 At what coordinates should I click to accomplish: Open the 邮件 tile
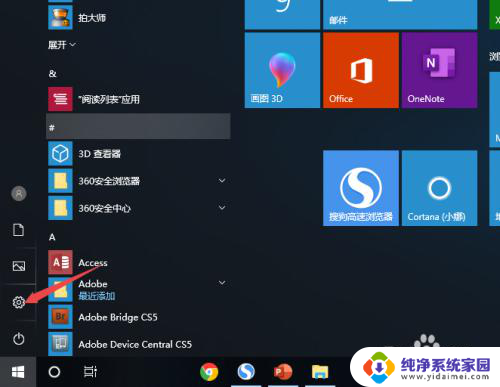pos(400,15)
